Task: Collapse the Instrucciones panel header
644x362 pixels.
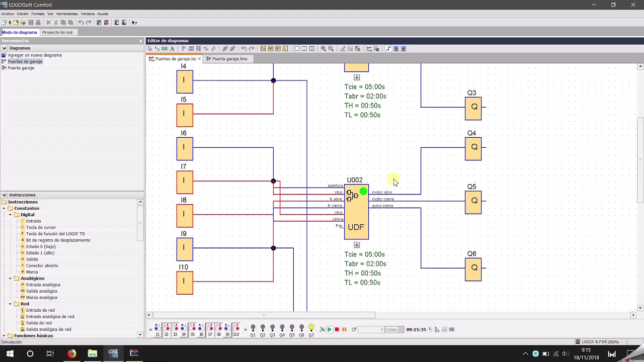Action: click(4, 195)
